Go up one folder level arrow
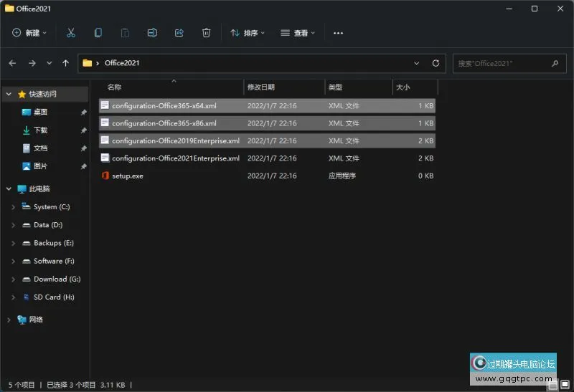Viewport: 574px width, 392px height. tap(66, 63)
